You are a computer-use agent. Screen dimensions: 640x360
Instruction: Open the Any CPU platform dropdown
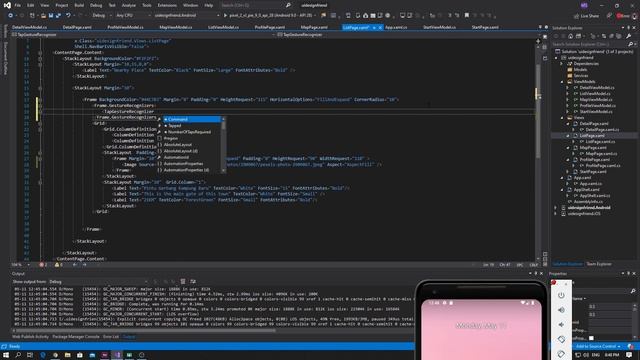pyautogui.click(x=132, y=16)
